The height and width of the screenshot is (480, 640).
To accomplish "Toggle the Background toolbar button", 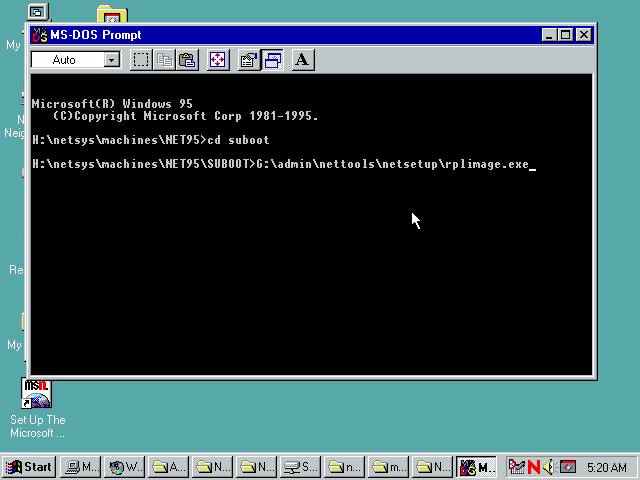I will [x=272, y=60].
